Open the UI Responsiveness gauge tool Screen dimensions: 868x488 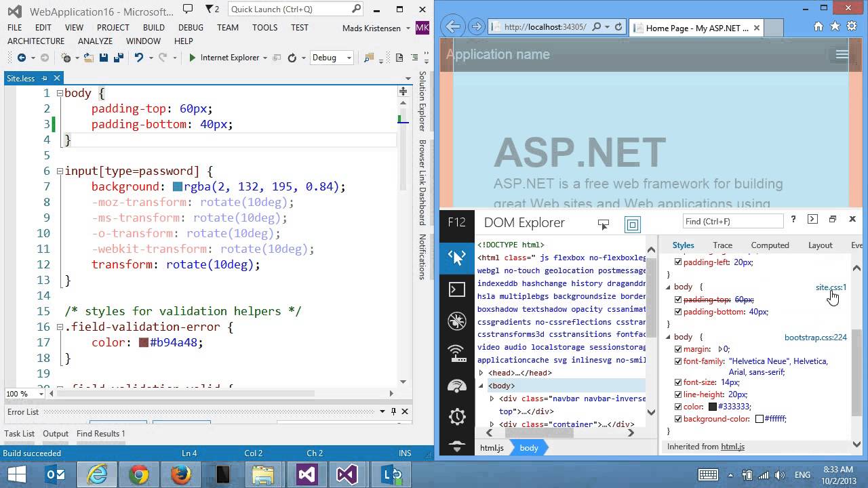[x=456, y=385]
